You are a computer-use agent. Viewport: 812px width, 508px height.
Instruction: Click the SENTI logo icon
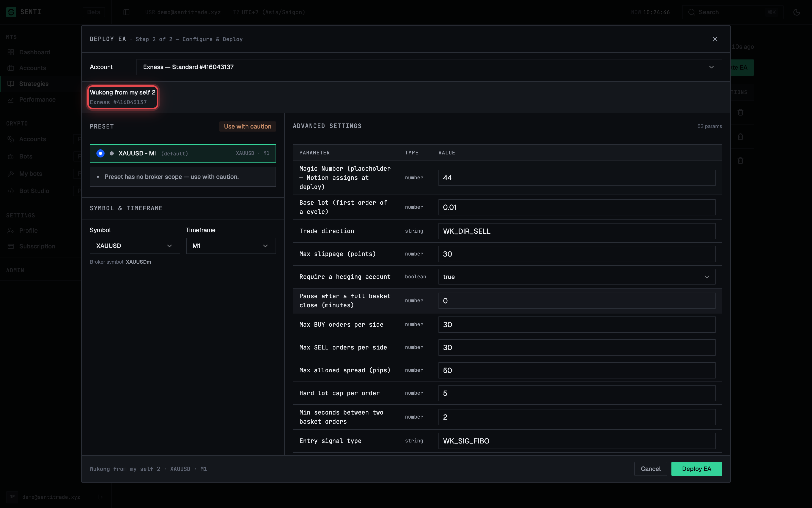11,12
